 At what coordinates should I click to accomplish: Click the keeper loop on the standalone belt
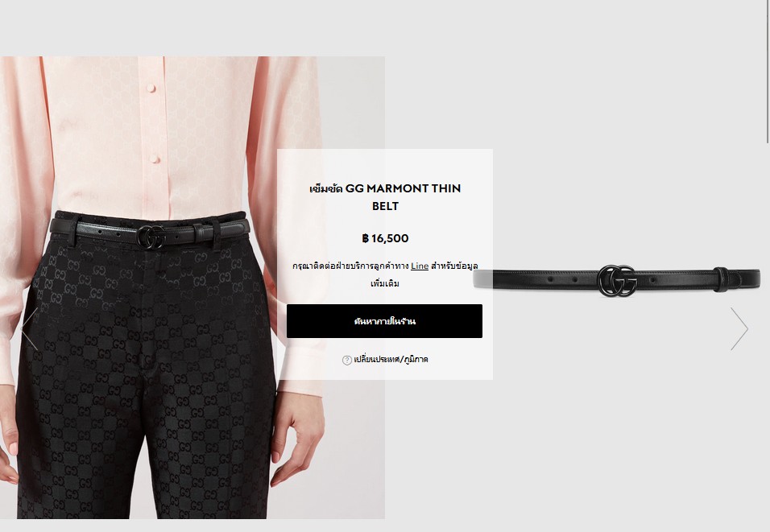[x=720, y=280]
